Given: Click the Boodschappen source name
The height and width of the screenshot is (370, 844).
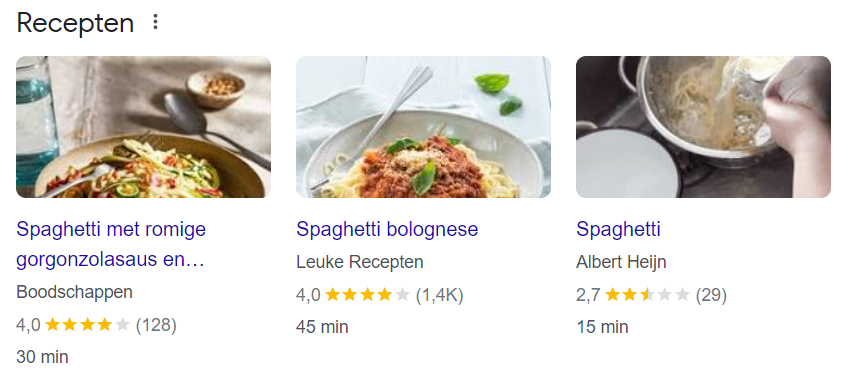Looking at the screenshot, I should tap(74, 293).
